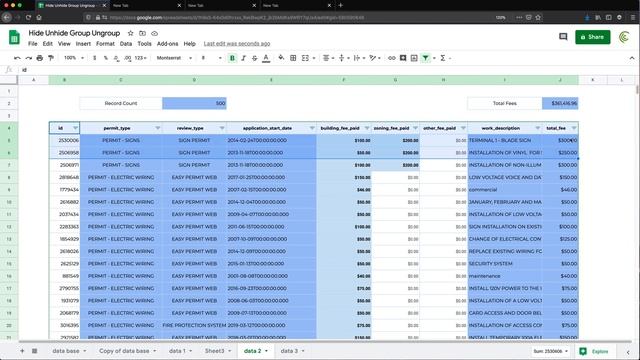Insert a comment
The width and height of the screenshot is (640, 360).
pos(403,58)
